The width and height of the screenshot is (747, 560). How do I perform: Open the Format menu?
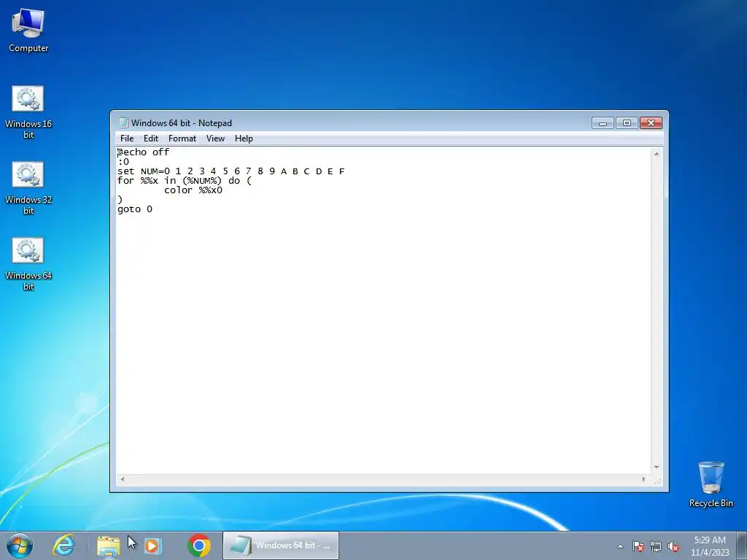[x=182, y=139]
